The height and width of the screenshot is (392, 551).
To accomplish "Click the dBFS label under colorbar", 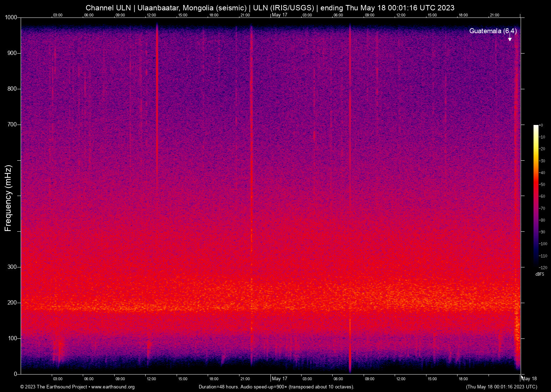I will 540,274.
